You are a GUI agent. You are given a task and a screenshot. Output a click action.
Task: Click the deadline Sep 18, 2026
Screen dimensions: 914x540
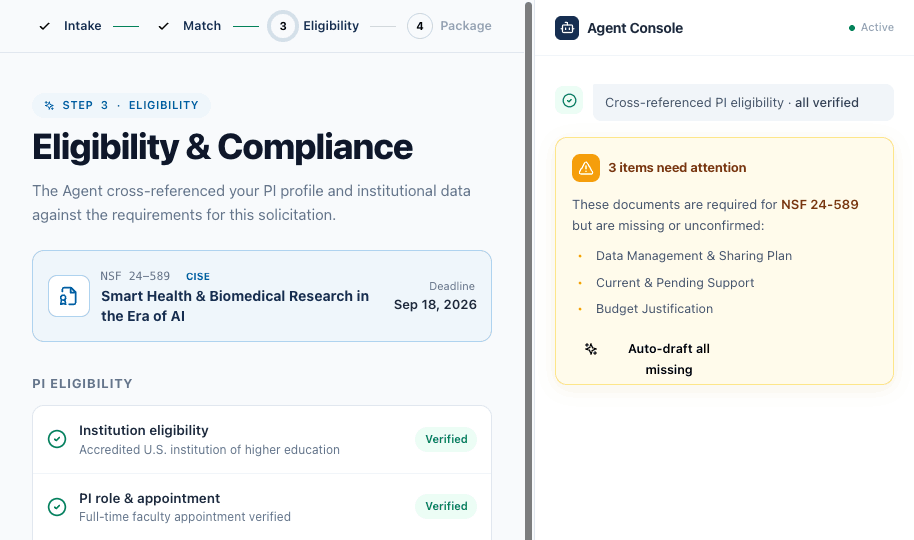(x=435, y=304)
